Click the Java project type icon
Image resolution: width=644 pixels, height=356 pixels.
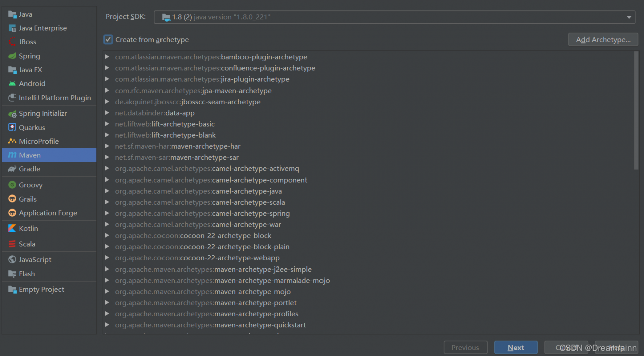click(x=12, y=14)
